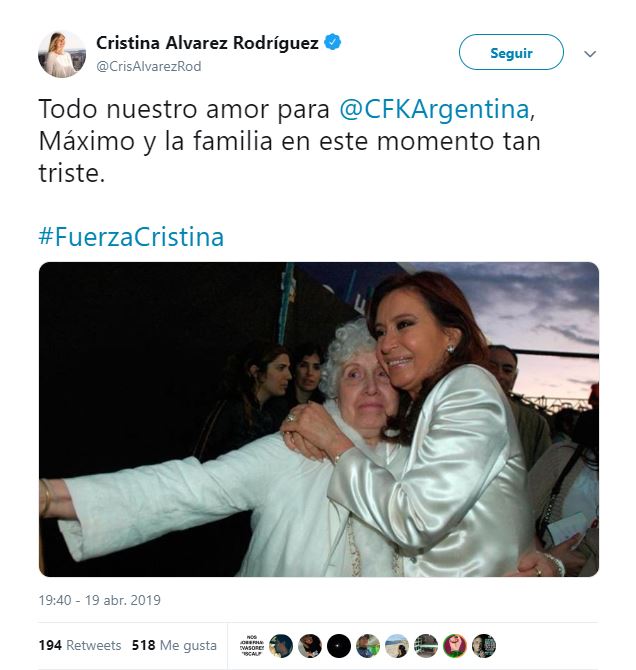The width and height of the screenshot is (636, 670).
Task: Expand the tweet options chevron
Action: pos(590,54)
